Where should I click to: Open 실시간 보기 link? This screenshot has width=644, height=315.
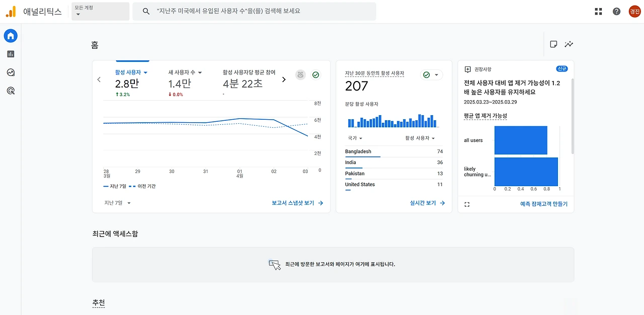[x=428, y=203]
